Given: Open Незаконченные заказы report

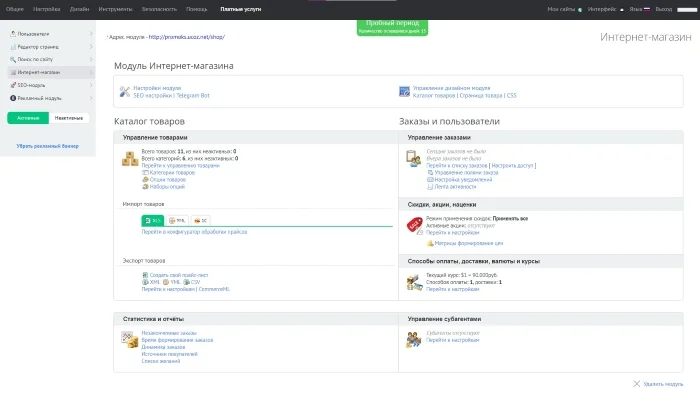Looking at the screenshot, I should coord(169,333).
